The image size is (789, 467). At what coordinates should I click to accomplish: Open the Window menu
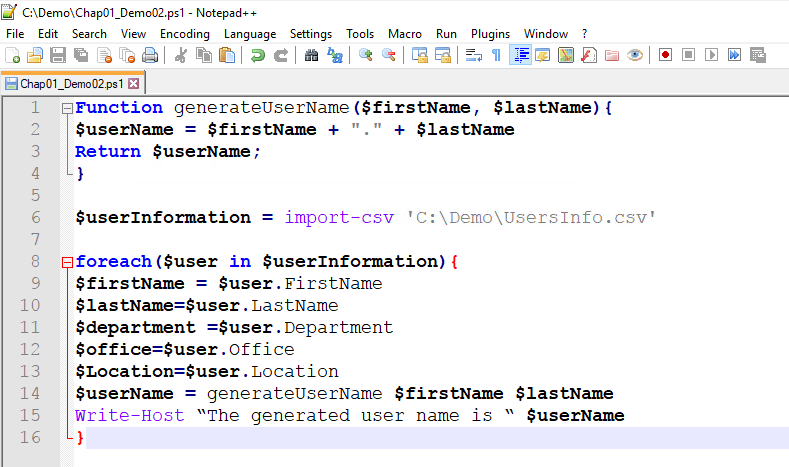click(x=546, y=34)
